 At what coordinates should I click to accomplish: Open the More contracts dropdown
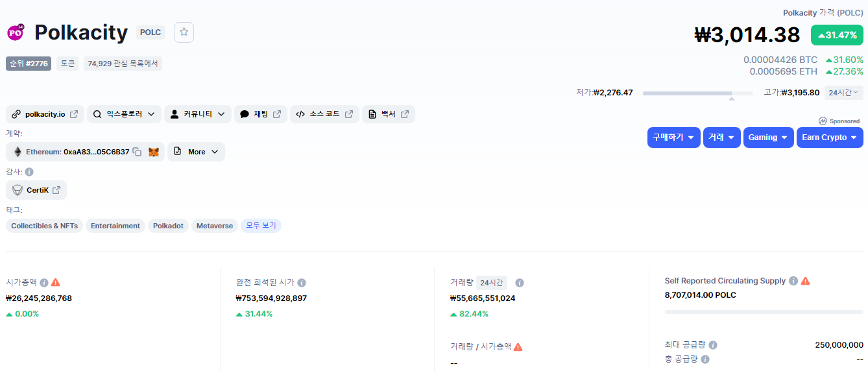[196, 152]
